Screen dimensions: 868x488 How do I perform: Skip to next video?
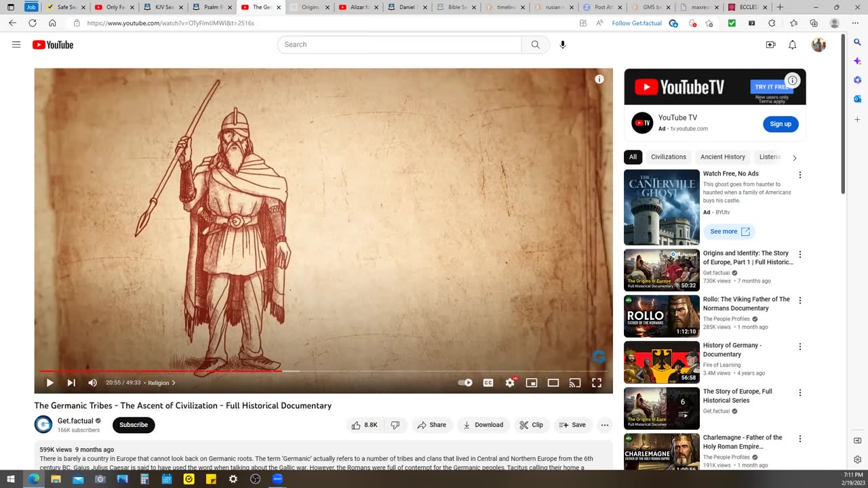pyautogui.click(x=71, y=383)
